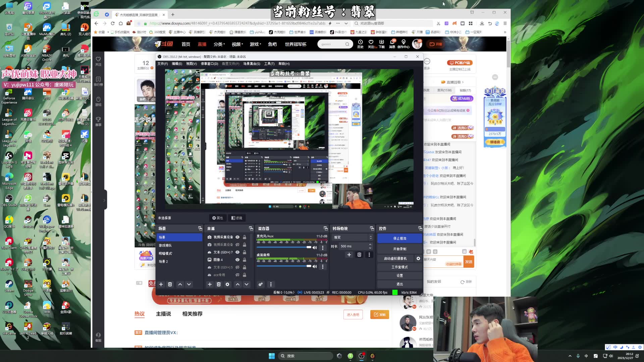Open advanced audio properties gears in mixer
This screenshot has width=644, height=362.
(x=261, y=284)
